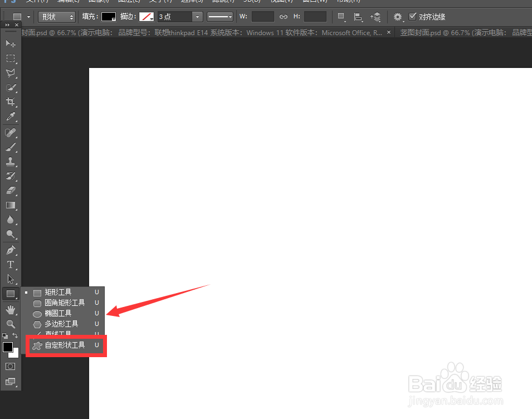The image size is (532, 419).
Task: Open path alignment options
Action: coord(358,17)
